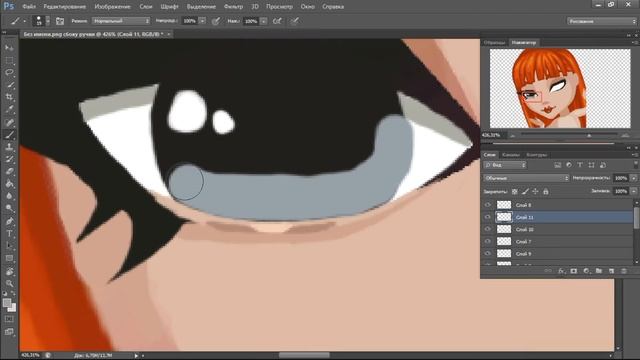The height and width of the screenshot is (360, 640).
Task: Create new adjustment layer icon
Action: click(x=587, y=271)
